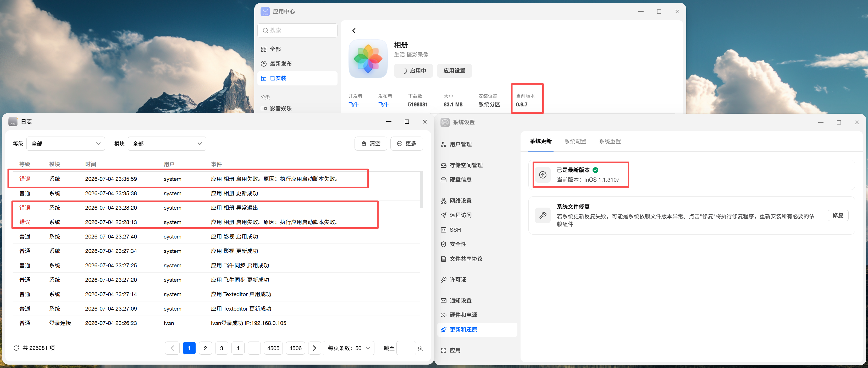Screen dimensions: 868x368
Task: Select log page 4505
Action: [273, 348]
